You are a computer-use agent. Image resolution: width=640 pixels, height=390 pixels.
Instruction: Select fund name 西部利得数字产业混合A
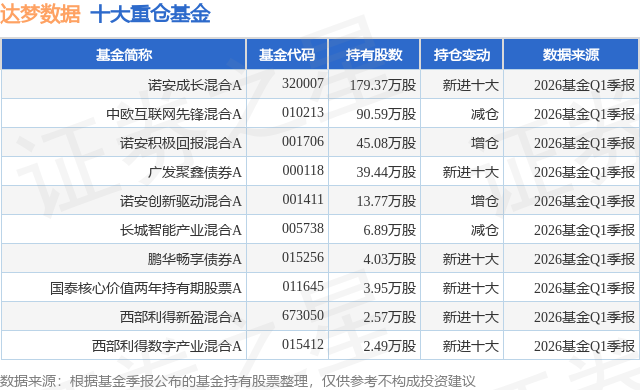[167, 346]
